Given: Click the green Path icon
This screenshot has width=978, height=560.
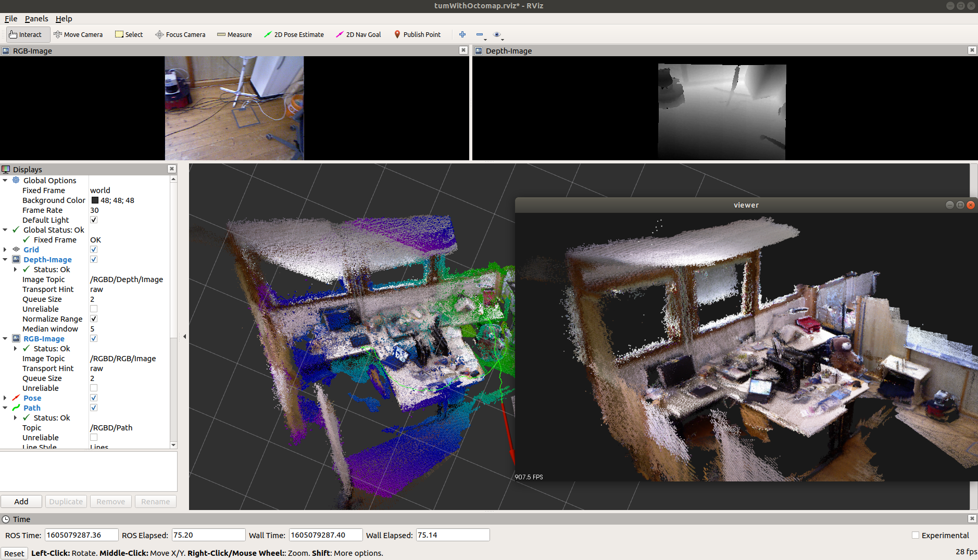Looking at the screenshot, I should 16,408.
